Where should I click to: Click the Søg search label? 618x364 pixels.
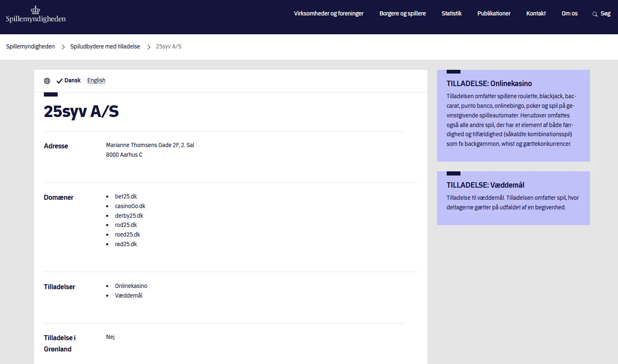pyautogui.click(x=605, y=13)
